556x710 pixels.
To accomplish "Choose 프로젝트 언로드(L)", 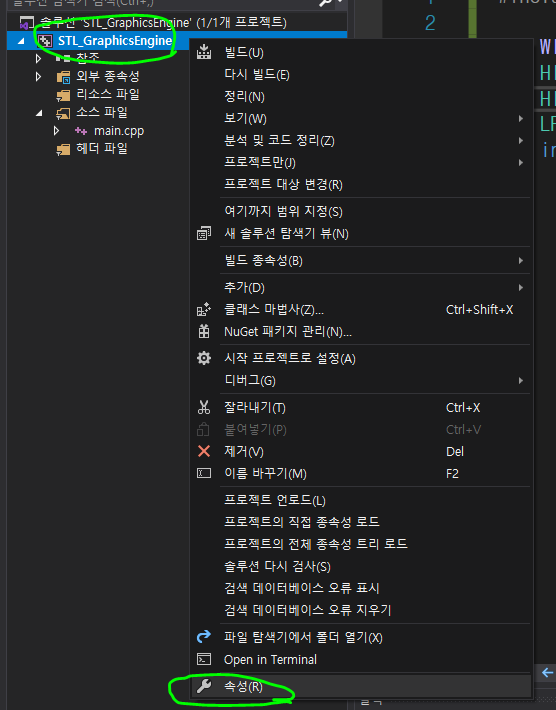I will [275, 500].
